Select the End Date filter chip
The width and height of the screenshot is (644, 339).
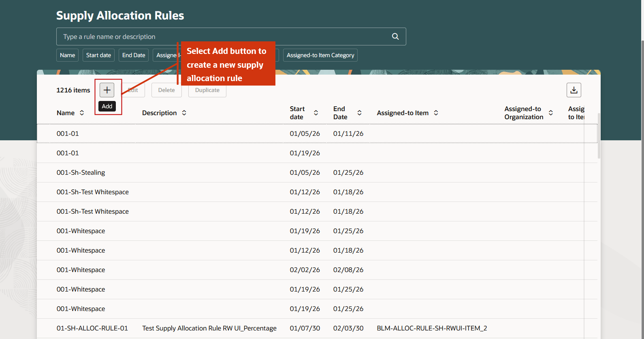click(x=134, y=55)
